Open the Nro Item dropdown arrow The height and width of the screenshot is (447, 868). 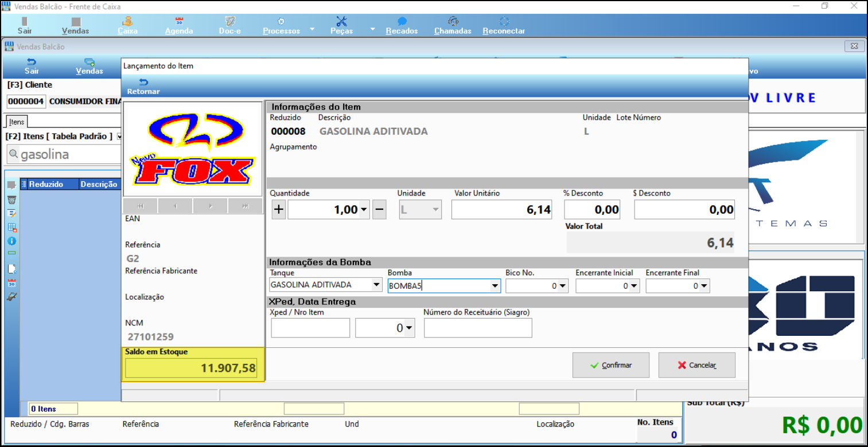(409, 328)
